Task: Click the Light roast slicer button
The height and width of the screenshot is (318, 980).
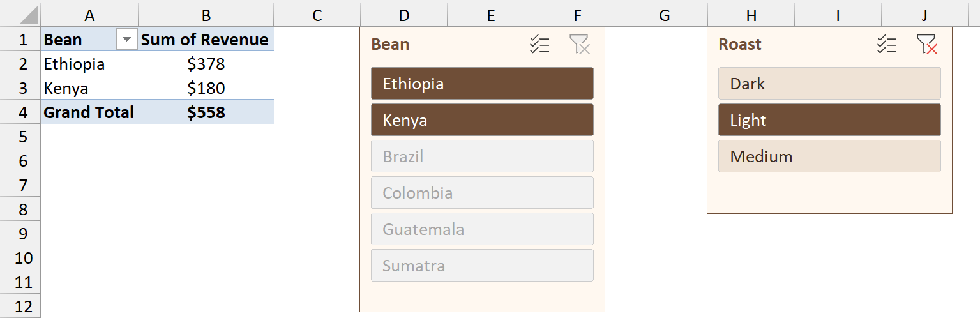Action: [829, 120]
